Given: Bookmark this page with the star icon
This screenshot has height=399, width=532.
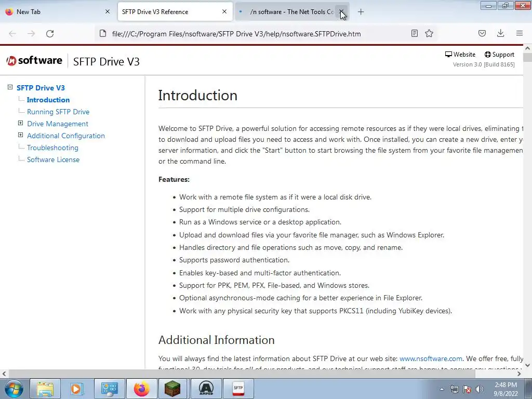Looking at the screenshot, I should (x=429, y=33).
